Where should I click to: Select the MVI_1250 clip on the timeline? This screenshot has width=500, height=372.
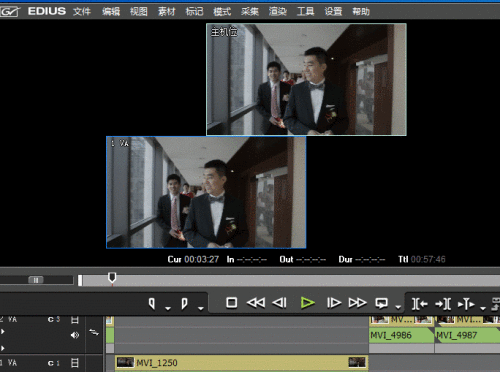click(x=241, y=363)
